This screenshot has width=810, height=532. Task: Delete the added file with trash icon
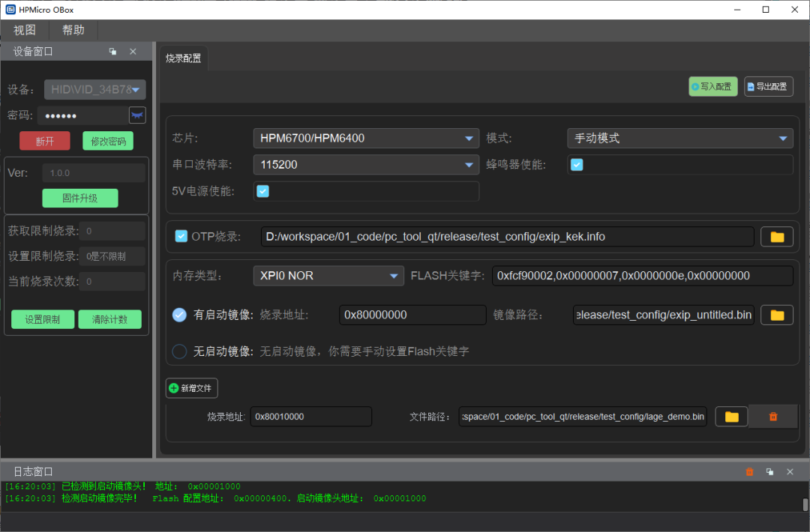point(773,417)
